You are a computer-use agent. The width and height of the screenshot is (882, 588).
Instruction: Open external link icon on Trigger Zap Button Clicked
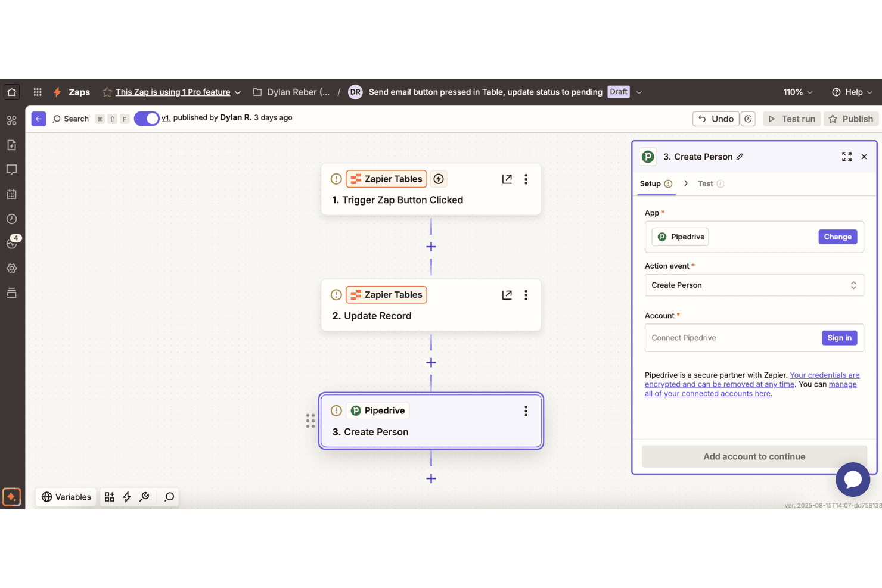click(507, 179)
